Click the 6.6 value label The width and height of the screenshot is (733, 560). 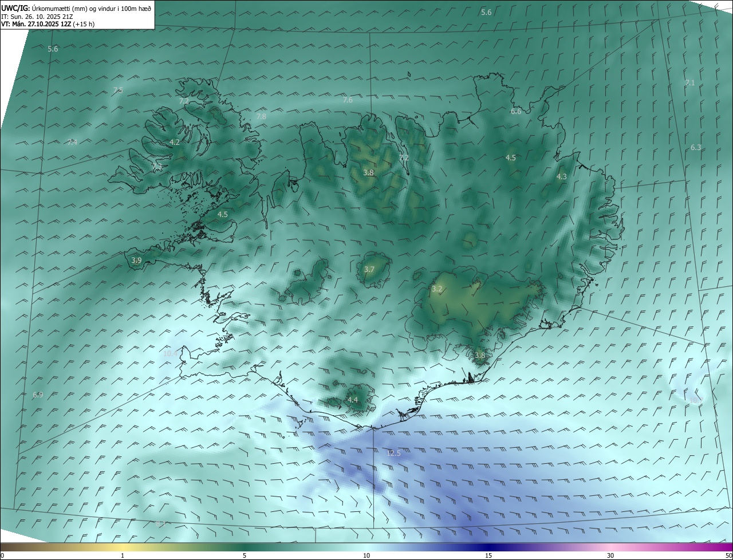click(x=516, y=111)
